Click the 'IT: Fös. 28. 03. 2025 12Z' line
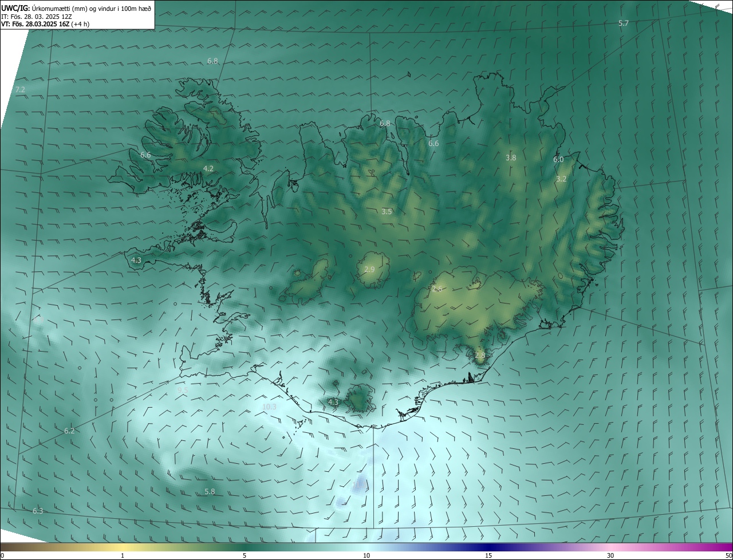The height and width of the screenshot is (560, 733). [37, 16]
